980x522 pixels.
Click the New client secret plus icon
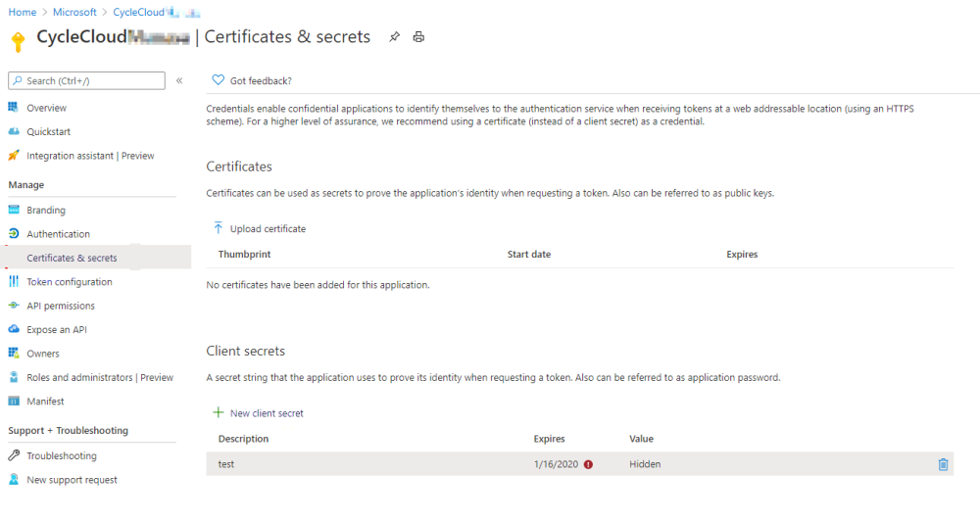pos(218,413)
